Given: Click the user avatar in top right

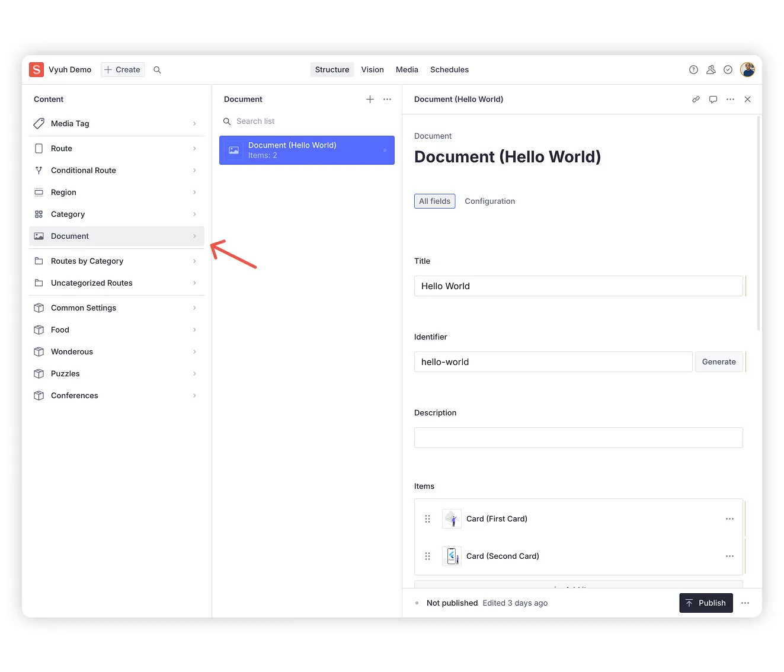Looking at the screenshot, I should point(747,70).
